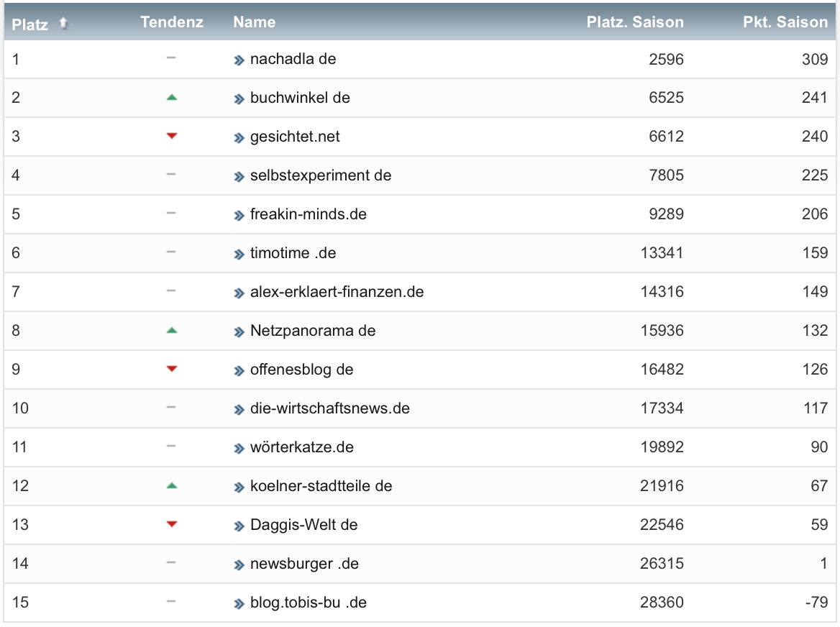Click red down arrow in gesichtet.net row
840x627 pixels.
171,136
